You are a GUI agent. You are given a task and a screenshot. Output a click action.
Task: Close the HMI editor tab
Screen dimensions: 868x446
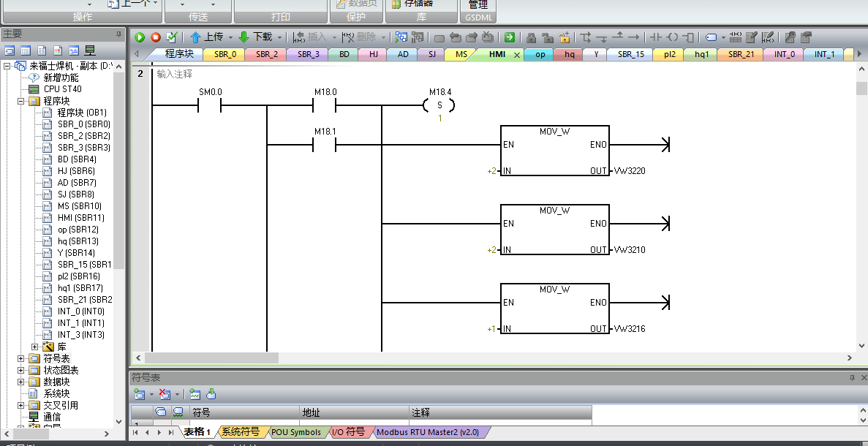tap(517, 55)
